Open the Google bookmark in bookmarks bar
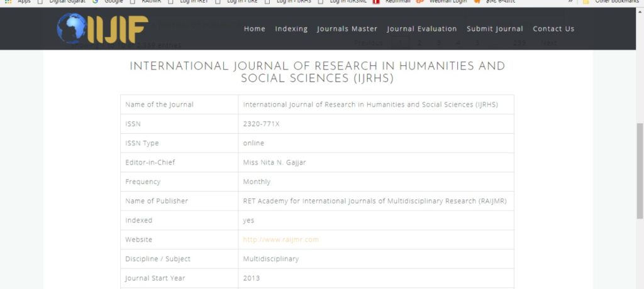Viewport: 644px width, 289px height. (x=108, y=2)
